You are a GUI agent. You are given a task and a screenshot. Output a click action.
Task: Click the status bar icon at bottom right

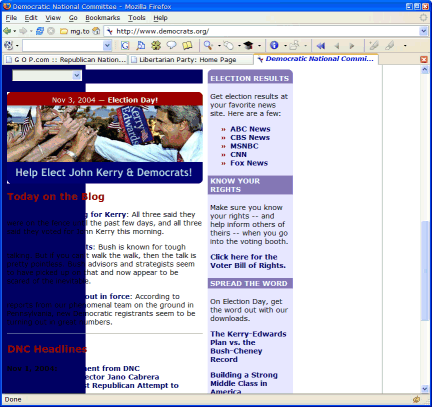[416, 399]
